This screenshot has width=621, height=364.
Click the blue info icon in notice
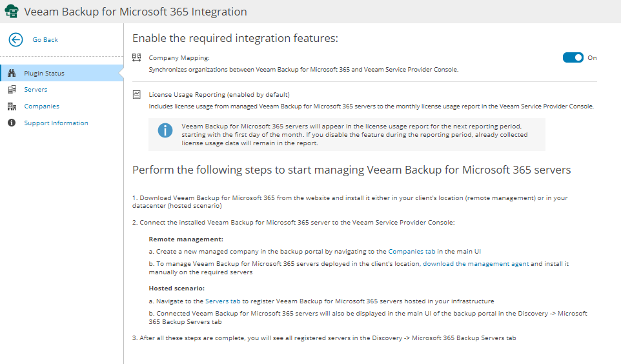(x=165, y=130)
